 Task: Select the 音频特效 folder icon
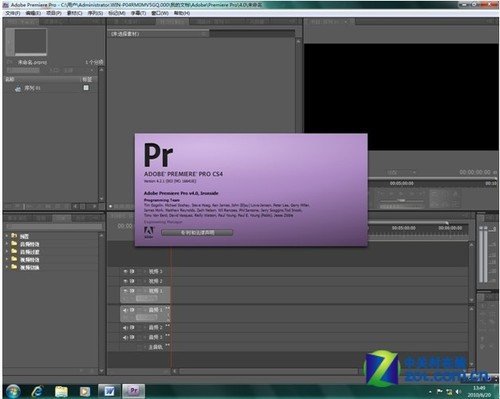(14, 243)
